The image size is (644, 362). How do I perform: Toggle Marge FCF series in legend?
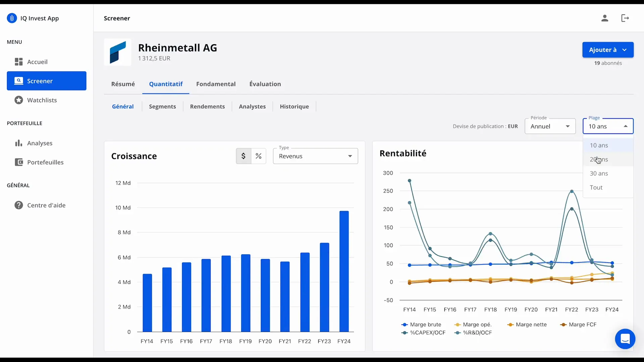[x=578, y=325]
